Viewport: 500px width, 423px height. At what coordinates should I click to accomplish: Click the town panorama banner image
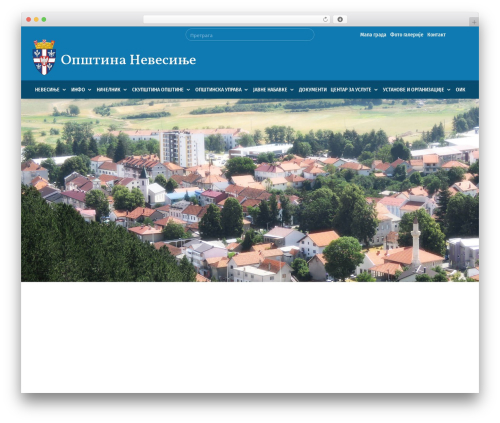pos(250,190)
